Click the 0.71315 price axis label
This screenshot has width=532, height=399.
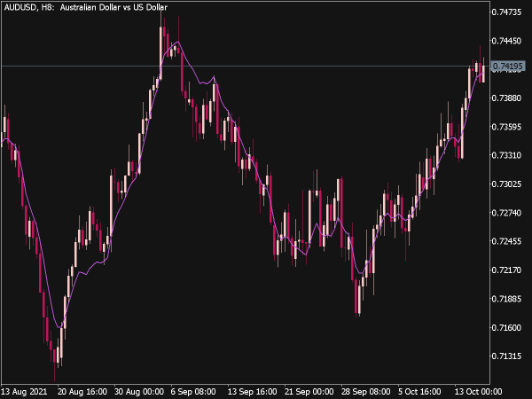(x=506, y=356)
